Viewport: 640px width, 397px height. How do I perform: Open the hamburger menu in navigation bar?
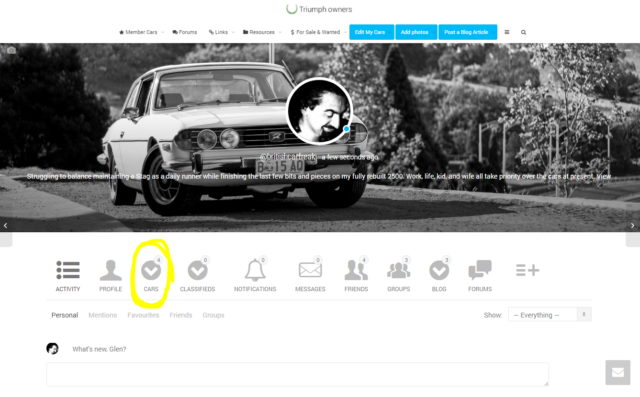point(507,32)
